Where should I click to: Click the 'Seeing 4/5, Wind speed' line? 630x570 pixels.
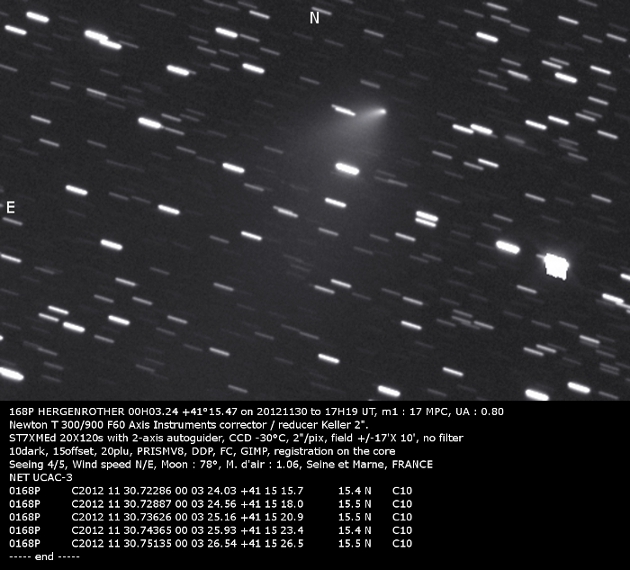coord(221,465)
